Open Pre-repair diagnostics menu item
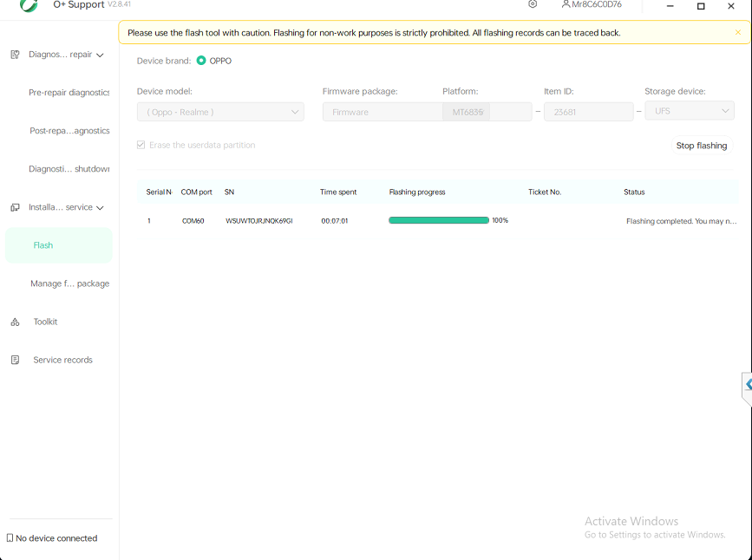The image size is (752, 560). (69, 93)
